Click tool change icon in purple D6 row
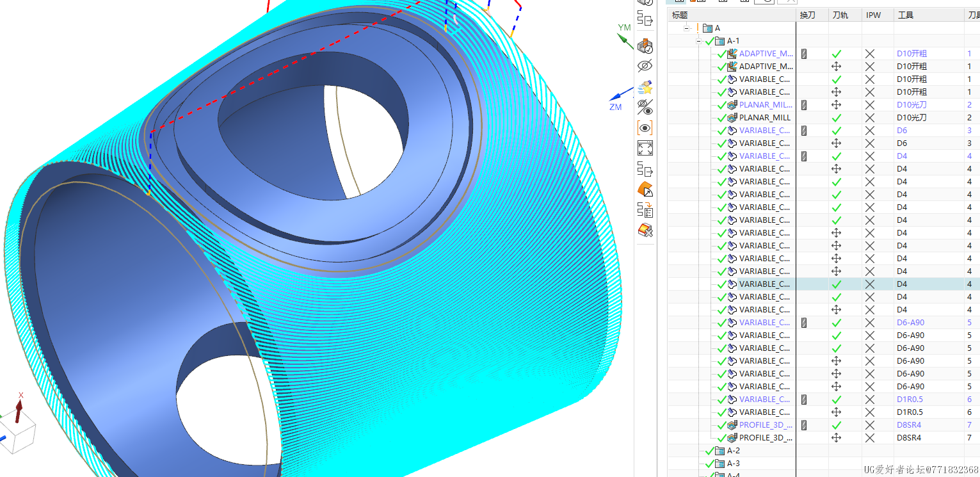Screen dimensions: 980x477 pyautogui.click(x=804, y=131)
